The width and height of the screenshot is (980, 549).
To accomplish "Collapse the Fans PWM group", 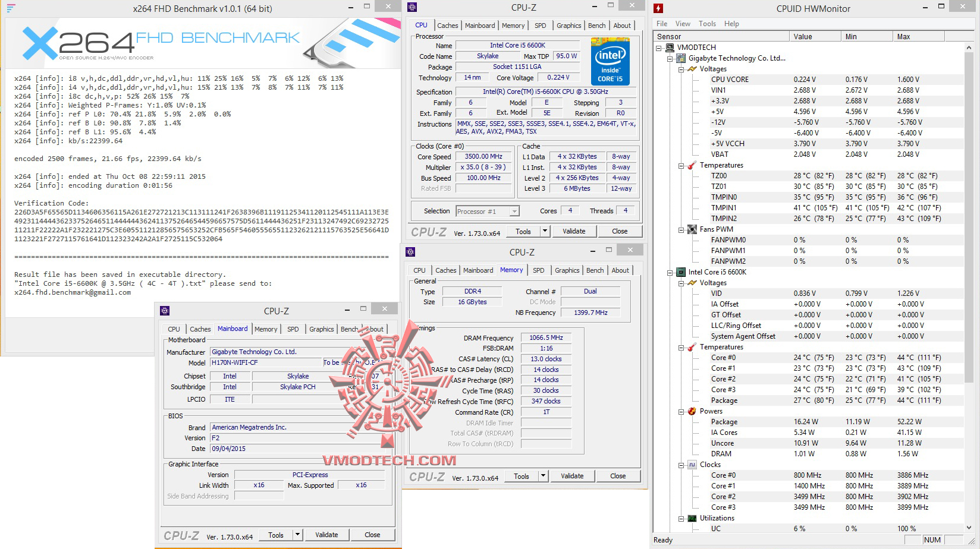I will 681,229.
